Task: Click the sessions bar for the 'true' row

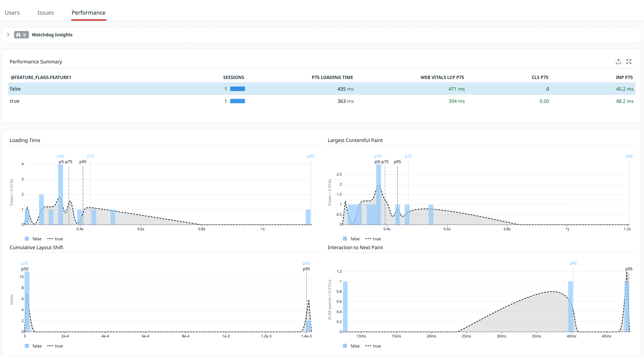Action: point(237,101)
